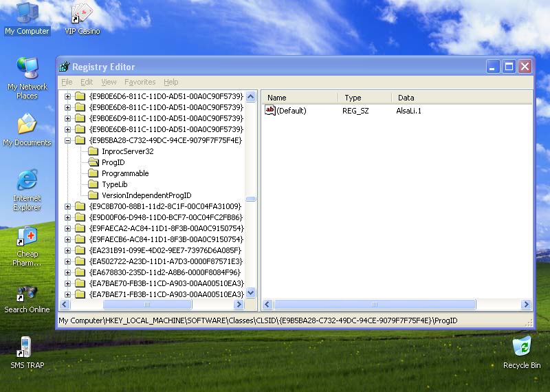Collapse the {E9B5BA28-C732-49DC-94CE-9079F7F75F4E} key

(67, 141)
